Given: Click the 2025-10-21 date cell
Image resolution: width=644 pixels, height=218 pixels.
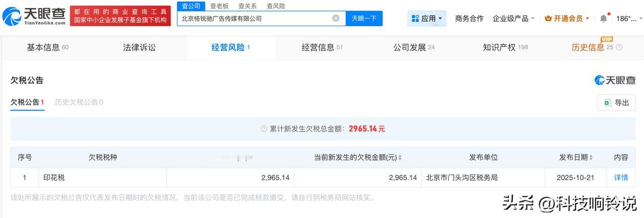Looking at the screenshot, I should click(x=576, y=177).
